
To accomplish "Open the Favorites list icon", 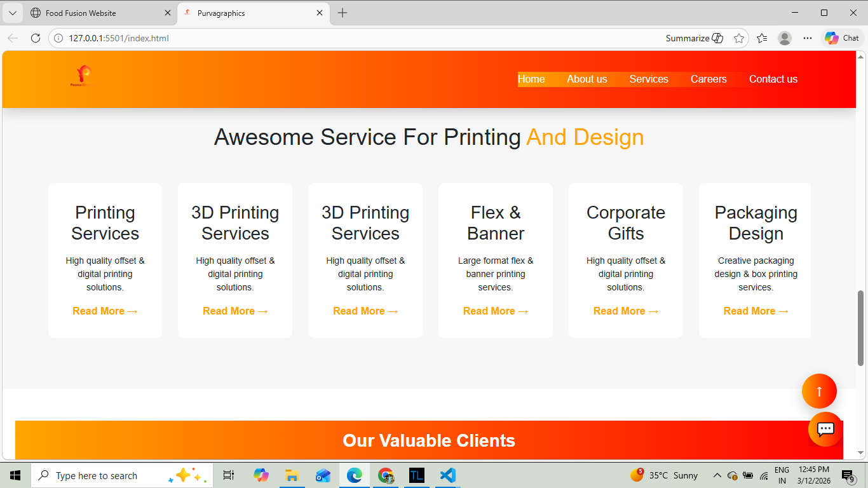I will tap(762, 38).
